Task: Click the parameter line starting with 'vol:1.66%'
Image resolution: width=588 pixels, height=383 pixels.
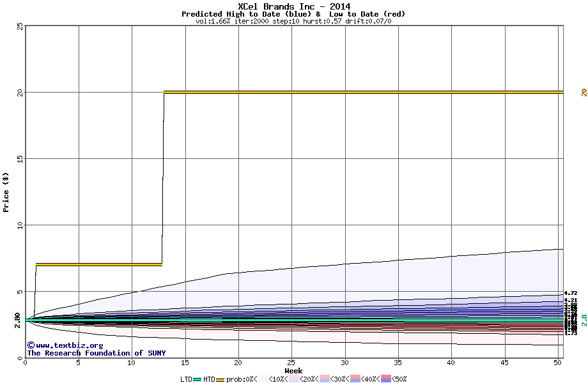Action: (293, 21)
